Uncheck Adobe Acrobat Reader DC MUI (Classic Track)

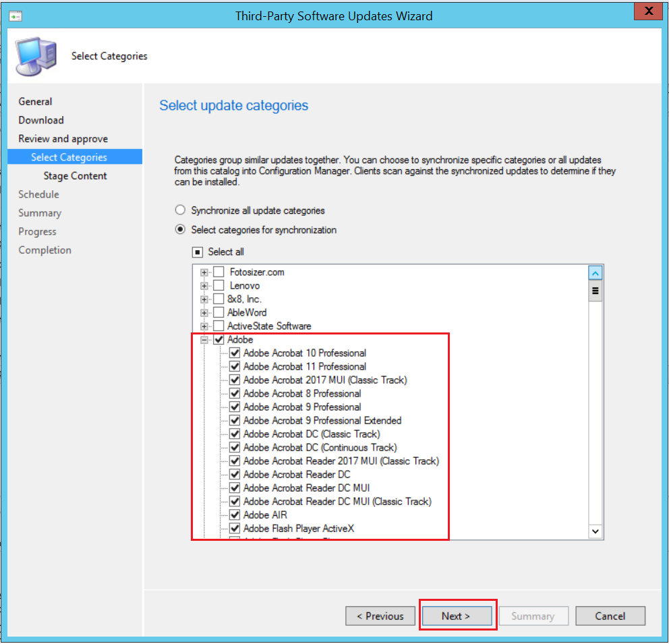point(235,502)
